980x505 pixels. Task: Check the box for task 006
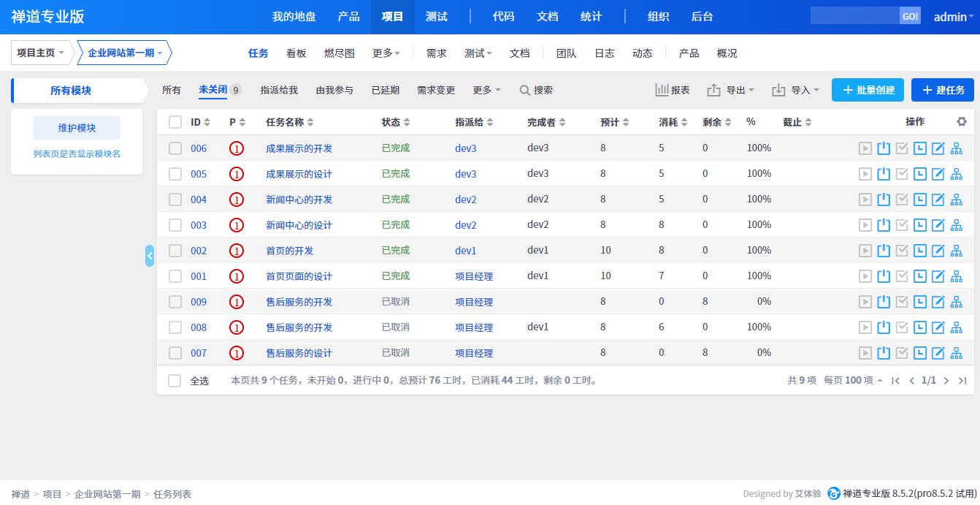175,148
